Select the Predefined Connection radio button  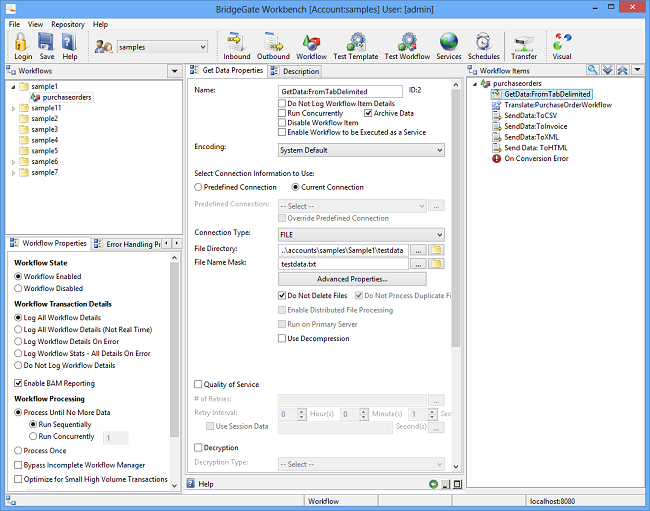click(x=198, y=187)
